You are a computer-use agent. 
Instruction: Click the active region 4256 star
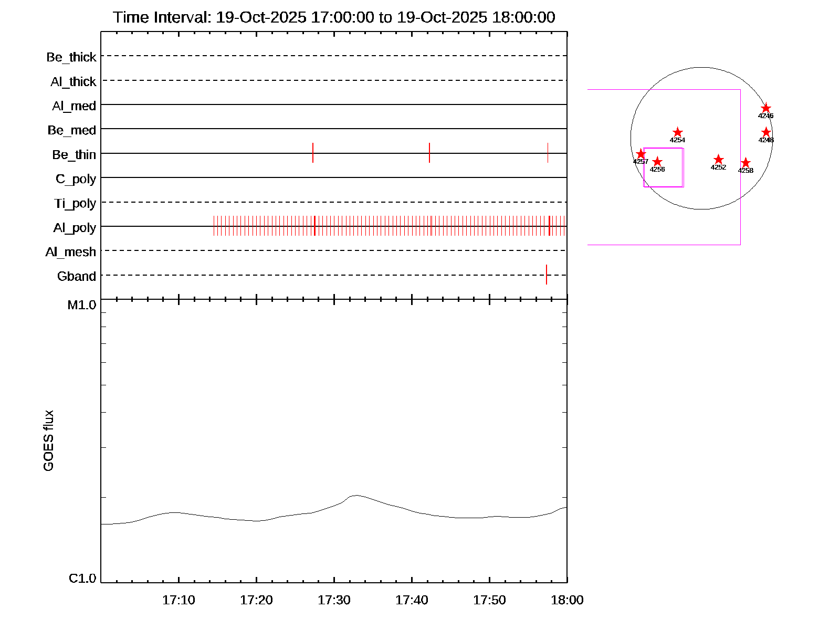(657, 162)
